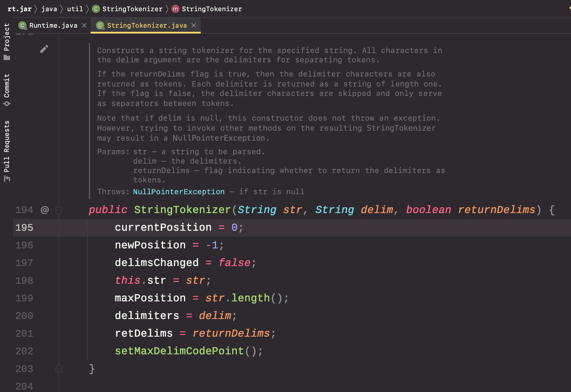Click the maxPosition variable on line 199
Image resolution: width=571 pixels, height=392 pixels.
150,298
